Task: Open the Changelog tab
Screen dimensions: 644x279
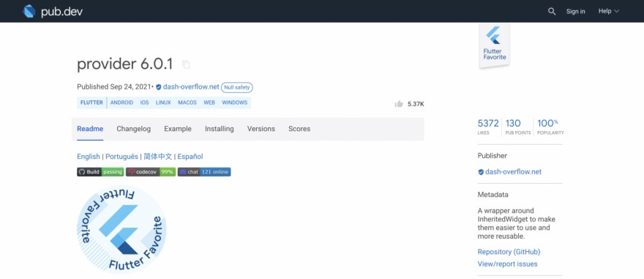Action: click(133, 129)
